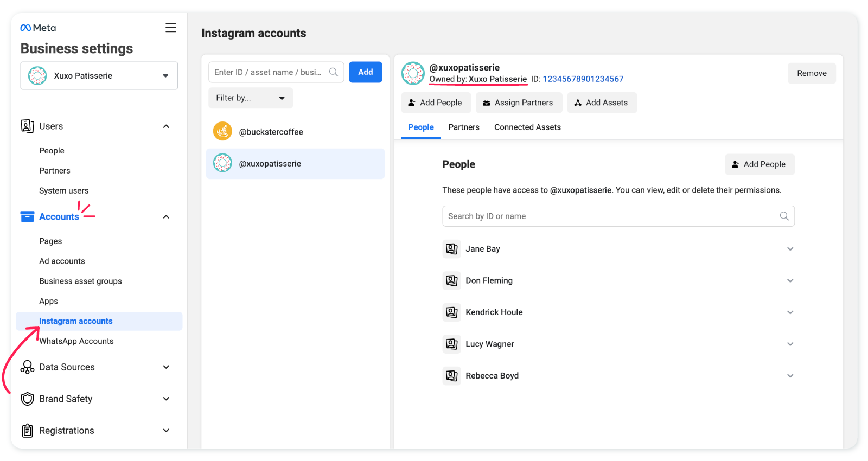Click the person icon next to Don Fleming
The width and height of the screenshot is (868, 461).
[x=451, y=280]
